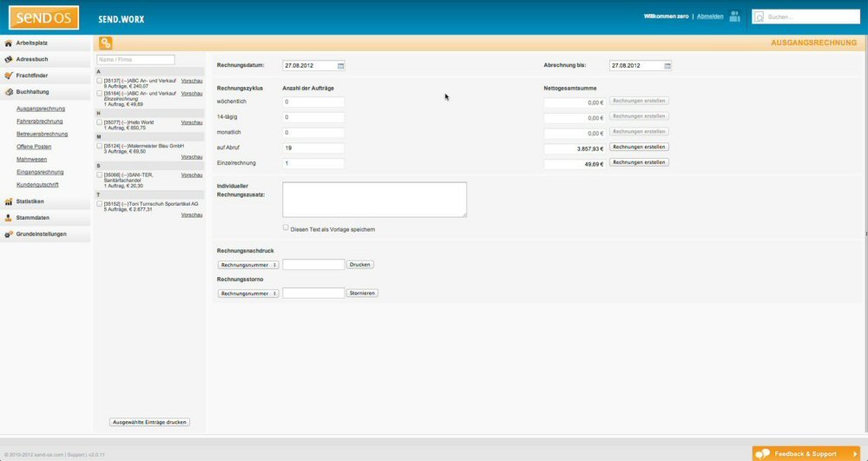The image size is (868, 461).
Task: Click the magnifier icon in the search box
Action: click(759, 17)
